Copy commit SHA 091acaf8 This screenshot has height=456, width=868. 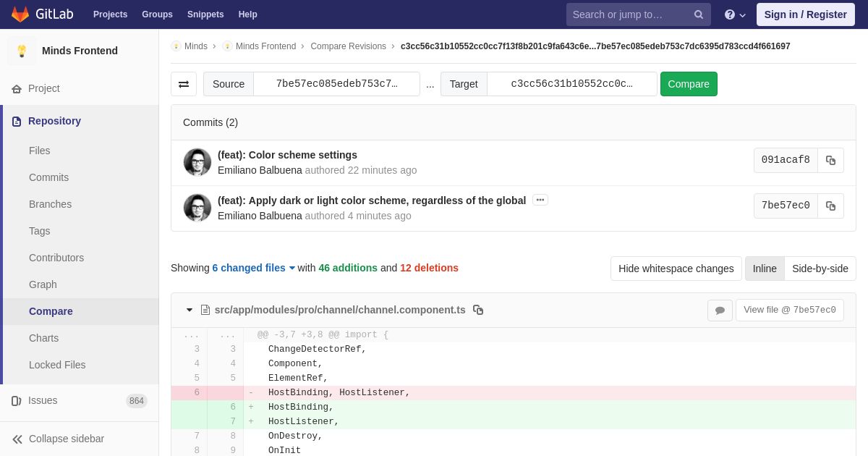pos(830,161)
